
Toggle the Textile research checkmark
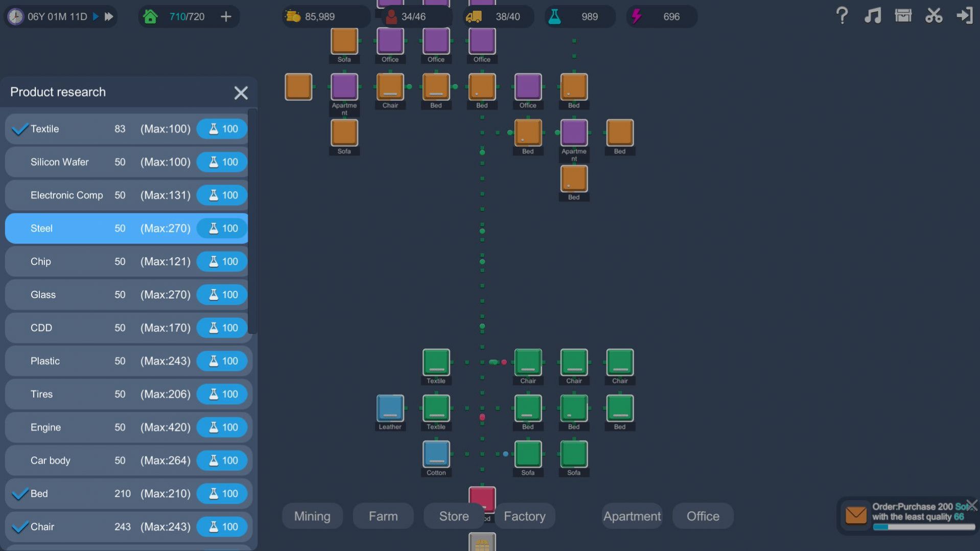click(20, 129)
